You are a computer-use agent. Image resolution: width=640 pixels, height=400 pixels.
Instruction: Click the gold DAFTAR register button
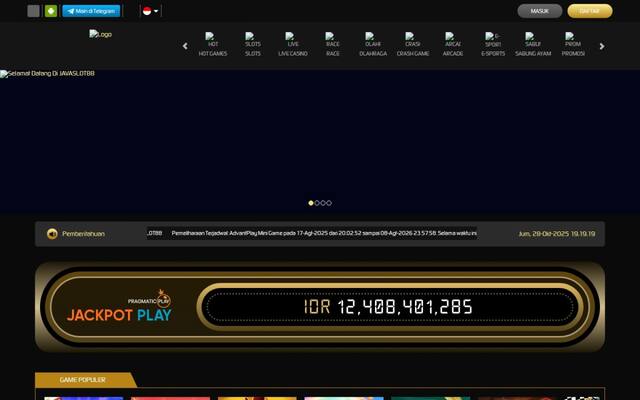pyautogui.click(x=590, y=11)
